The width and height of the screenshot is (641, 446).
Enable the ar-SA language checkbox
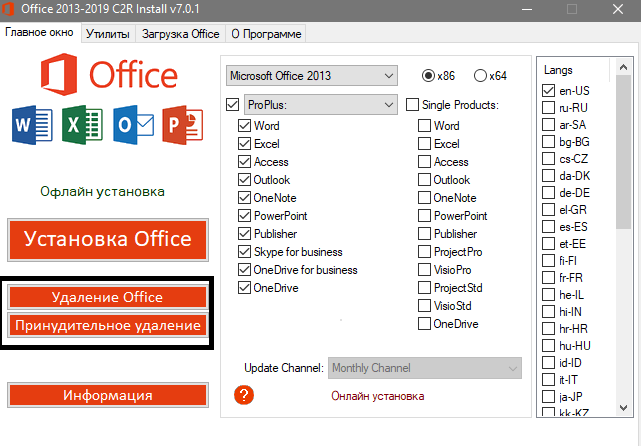pos(548,124)
